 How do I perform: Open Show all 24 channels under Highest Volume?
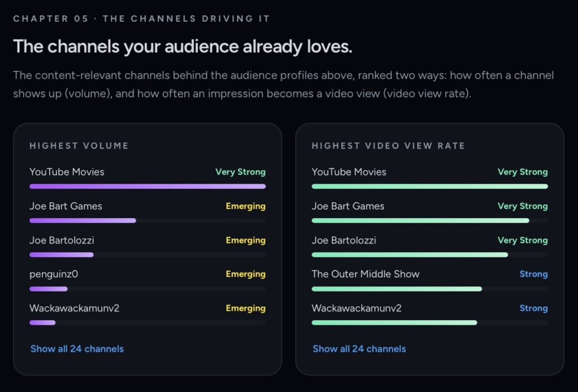(77, 349)
